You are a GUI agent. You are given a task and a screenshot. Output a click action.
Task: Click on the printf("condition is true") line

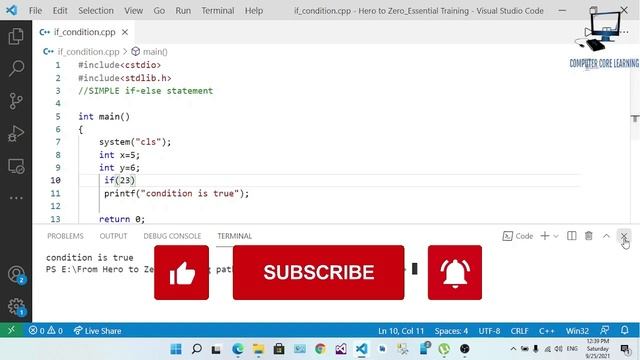pyautogui.click(x=176, y=193)
